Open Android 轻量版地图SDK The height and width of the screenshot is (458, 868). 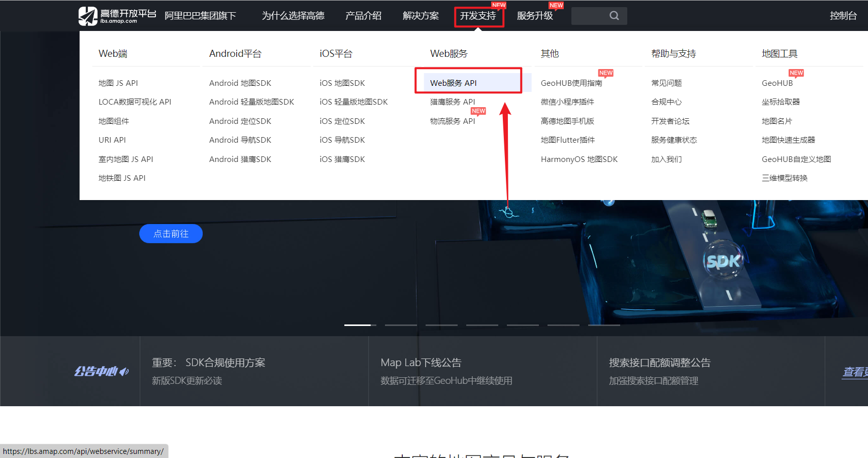pyautogui.click(x=251, y=102)
